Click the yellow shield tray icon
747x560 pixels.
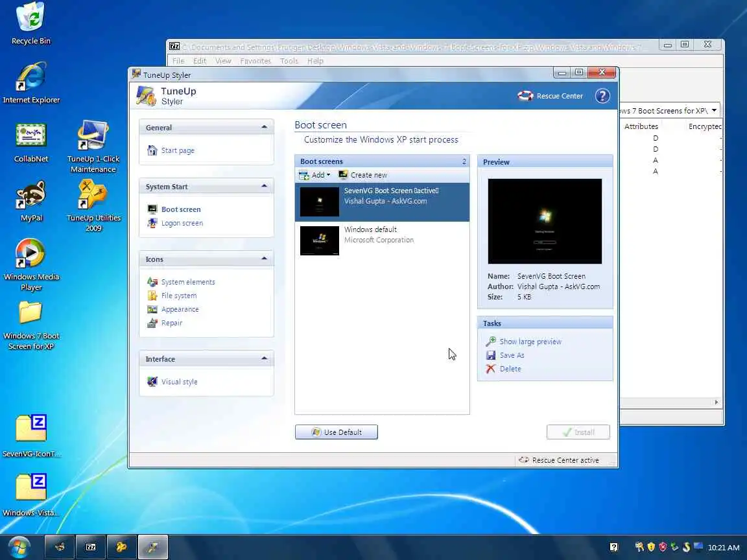(651, 547)
